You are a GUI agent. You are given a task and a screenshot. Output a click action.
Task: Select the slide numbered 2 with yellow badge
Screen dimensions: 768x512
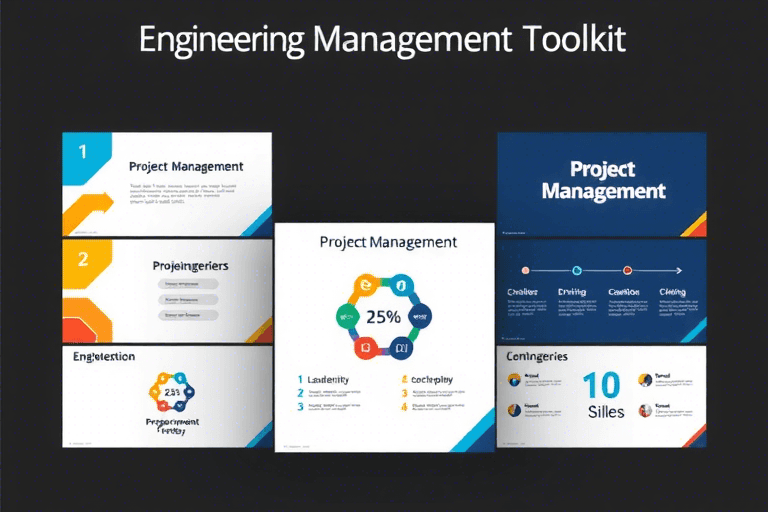tap(167, 290)
